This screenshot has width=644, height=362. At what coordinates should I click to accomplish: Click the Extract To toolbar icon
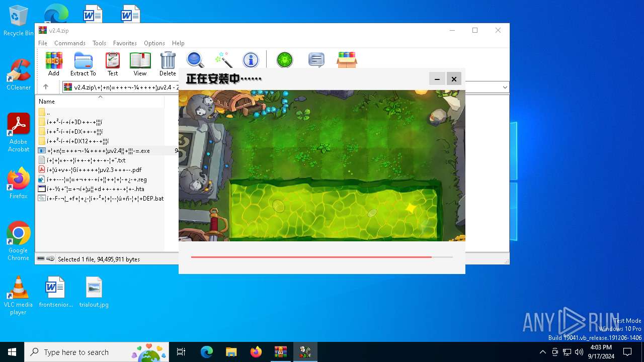click(83, 64)
